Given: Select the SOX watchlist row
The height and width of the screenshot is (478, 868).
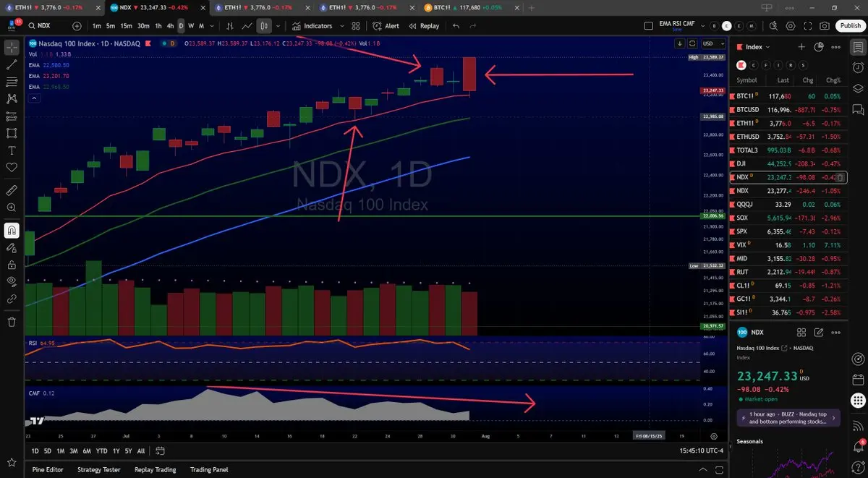Looking at the screenshot, I should click(x=789, y=218).
